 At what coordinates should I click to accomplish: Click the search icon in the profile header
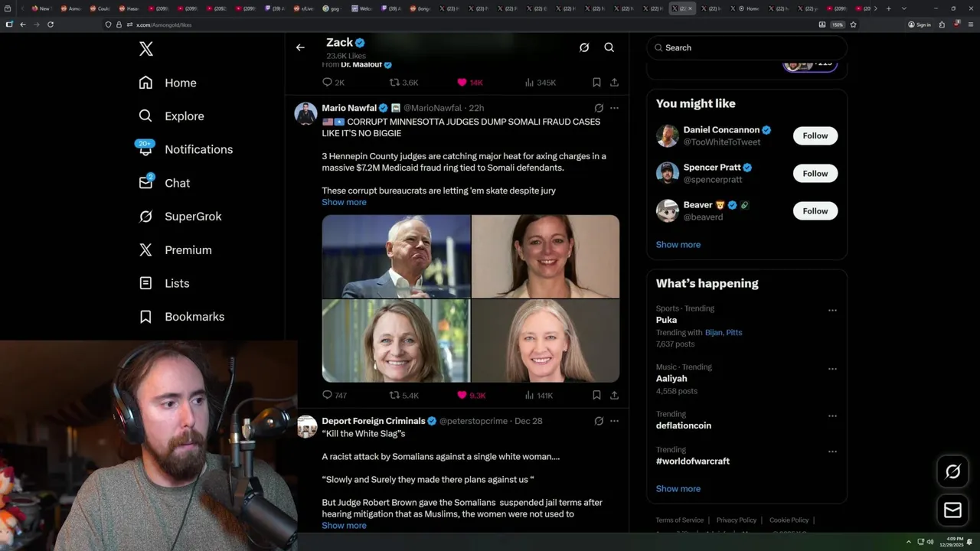point(609,47)
